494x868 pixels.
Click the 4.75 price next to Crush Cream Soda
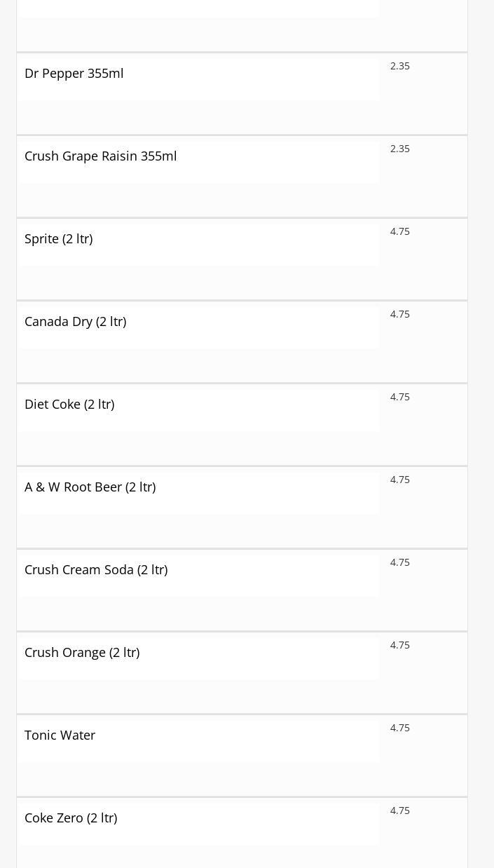pos(400,562)
